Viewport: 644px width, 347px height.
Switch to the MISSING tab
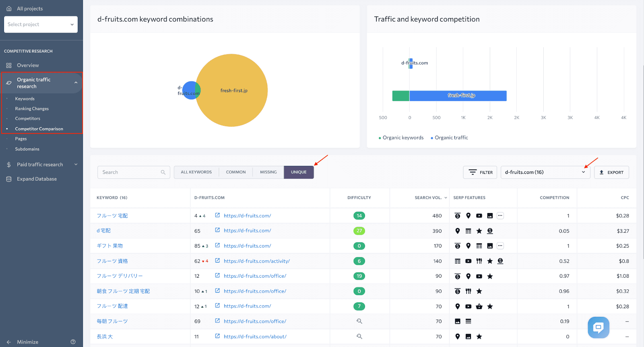[268, 172]
